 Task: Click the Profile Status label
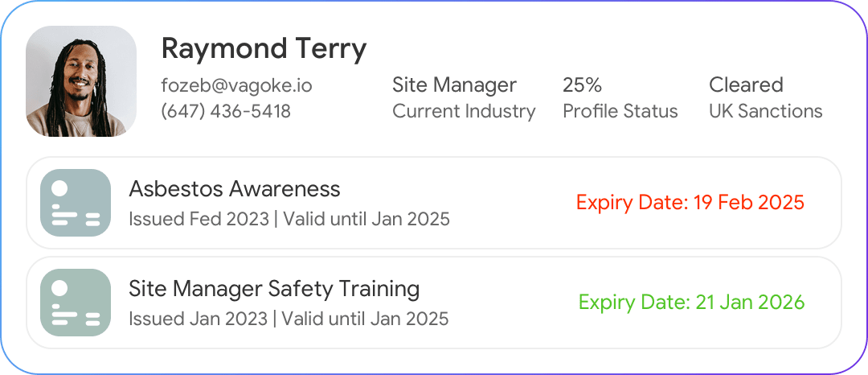tap(620, 111)
